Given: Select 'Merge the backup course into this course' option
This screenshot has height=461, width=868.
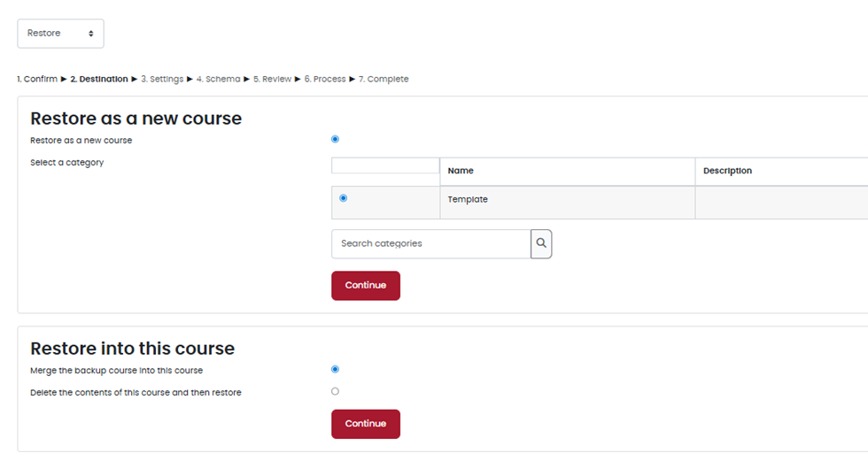Looking at the screenshot, I should (x=335, y=370).
